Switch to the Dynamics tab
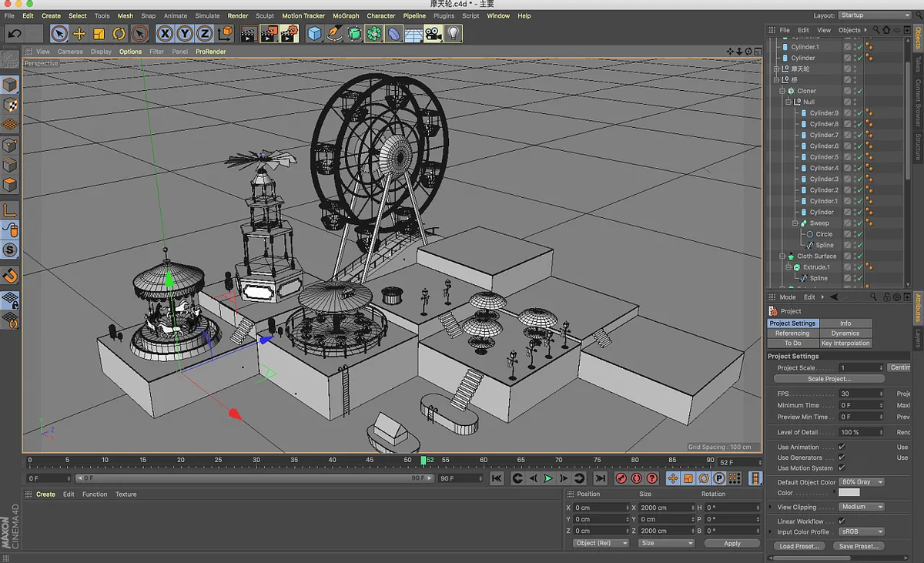 coord(845,333)
